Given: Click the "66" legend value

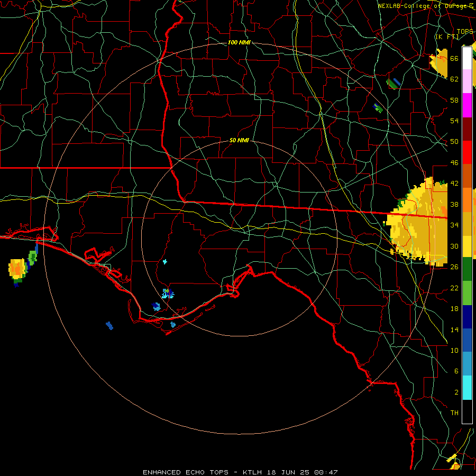Looking at the screenshot, I should coord(454,58).
